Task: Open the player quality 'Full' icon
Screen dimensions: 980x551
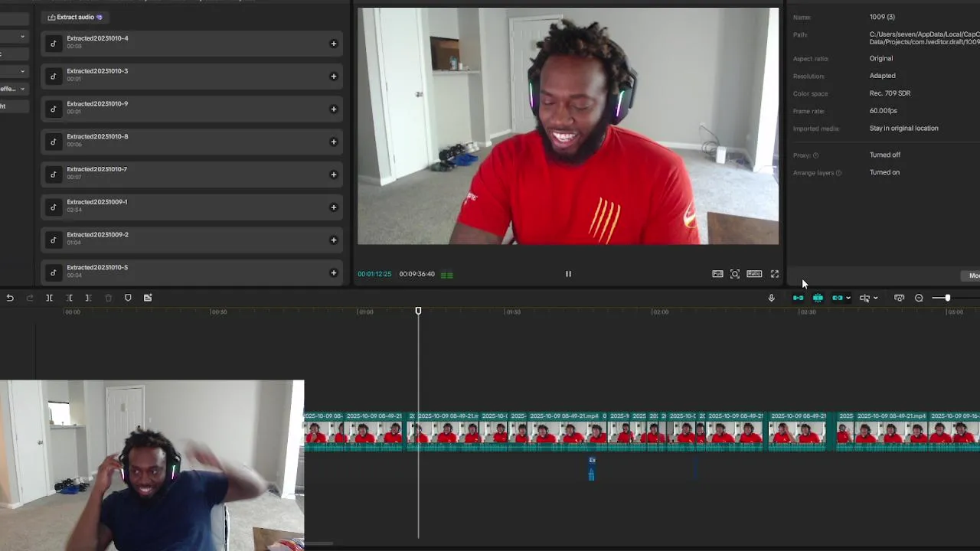Action: pyautogui.click(x=717, y=274)
